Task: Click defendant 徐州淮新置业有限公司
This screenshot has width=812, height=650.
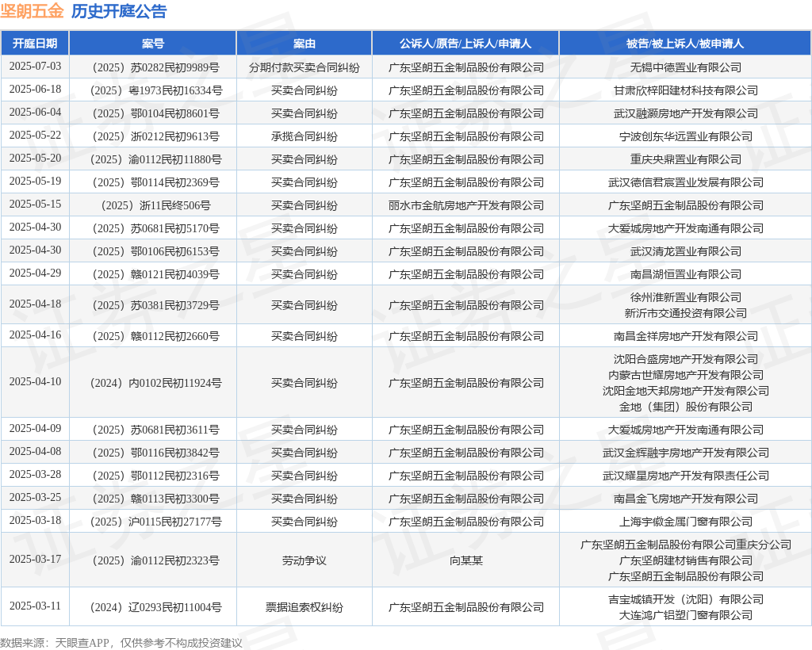Action: [x=686, y=297]
